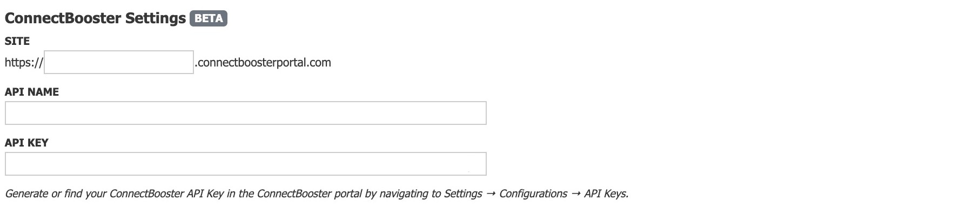The width and height of the screenshot is (980, 206).
Task: Click into the API NAME text box
Action: [x=246, y=113]
